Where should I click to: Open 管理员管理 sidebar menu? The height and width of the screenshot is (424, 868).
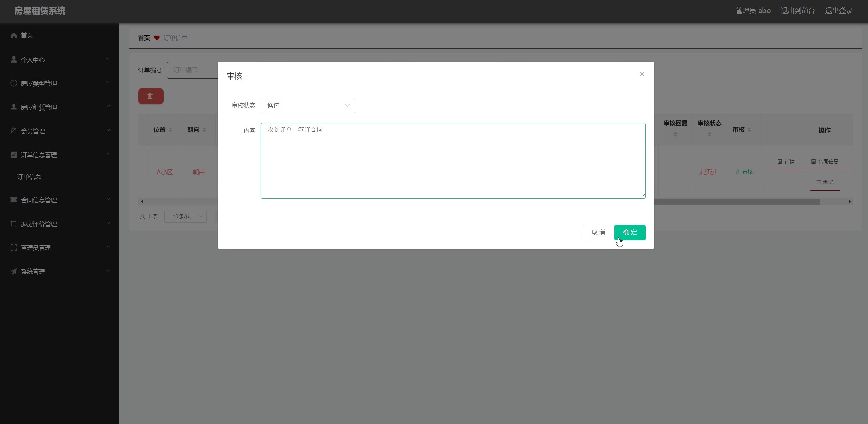(36, 248)
